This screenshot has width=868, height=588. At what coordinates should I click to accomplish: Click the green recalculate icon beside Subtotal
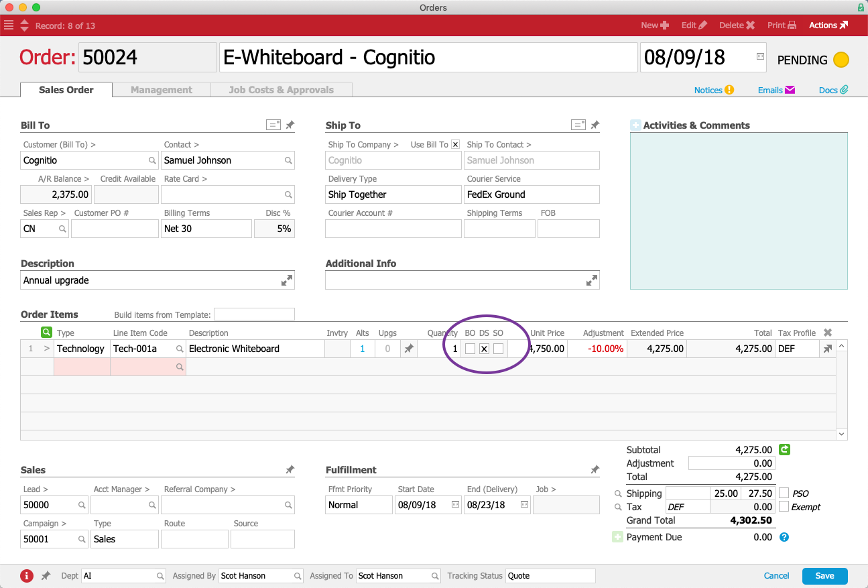[x=784, y=450]
